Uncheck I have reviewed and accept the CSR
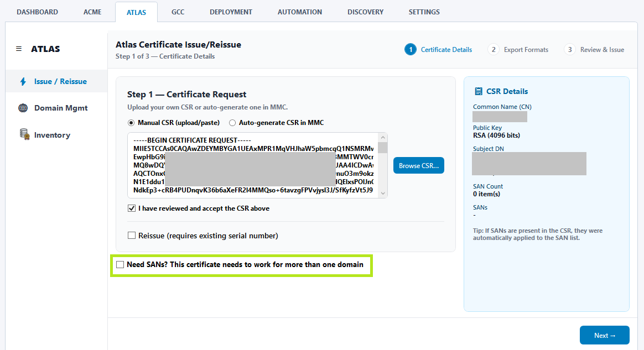This screenshot has width=644, height=350. [132, 208]
